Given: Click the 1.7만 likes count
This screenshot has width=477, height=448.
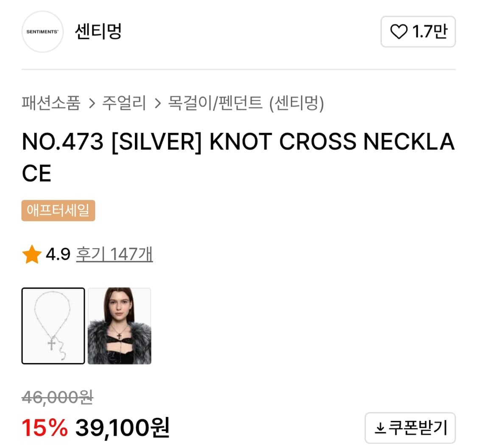Looking at the screenshot, I should 430,32.
